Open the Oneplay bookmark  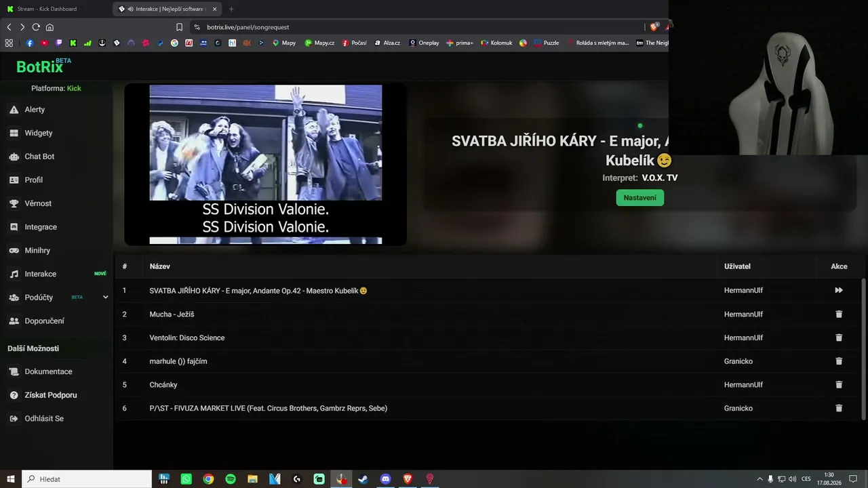(x=424, y=43)
